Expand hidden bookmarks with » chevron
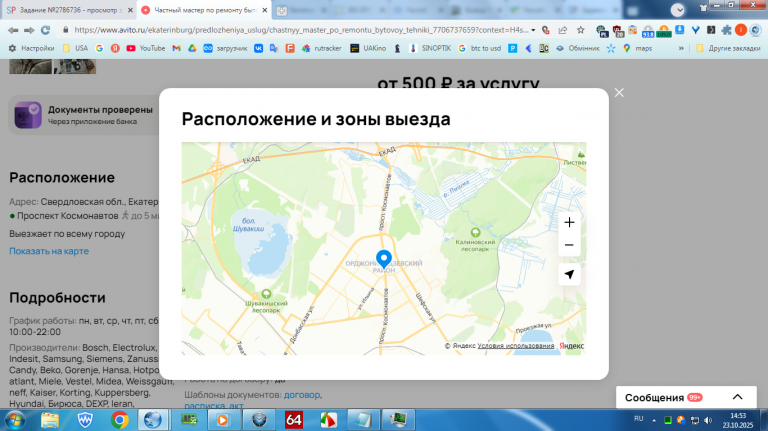 point(681,48)
